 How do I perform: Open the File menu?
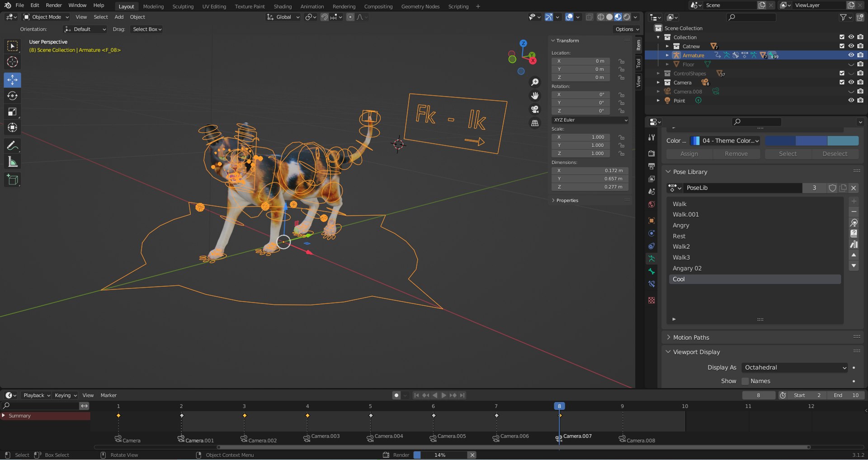tap(19, 5)
